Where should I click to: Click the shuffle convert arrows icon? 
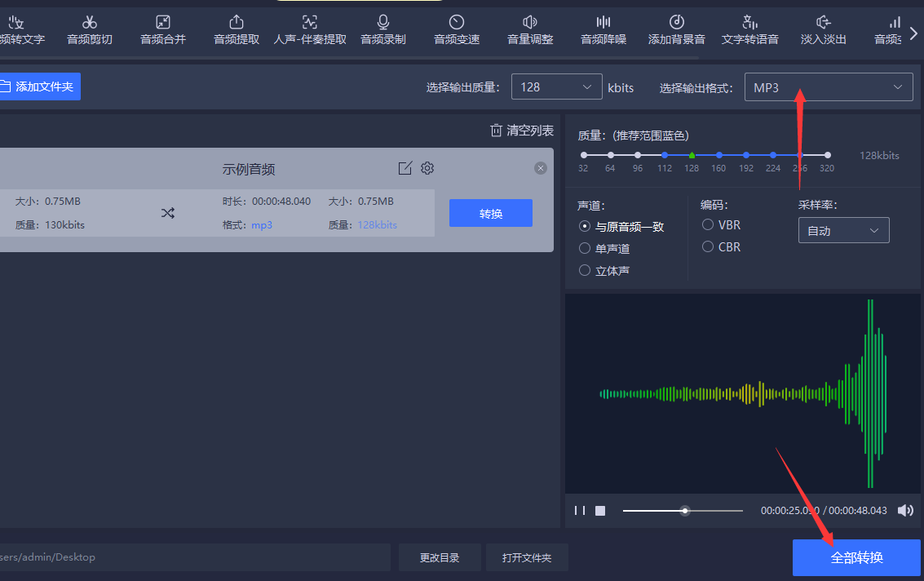pyautogui.click(x=168, y=213)
